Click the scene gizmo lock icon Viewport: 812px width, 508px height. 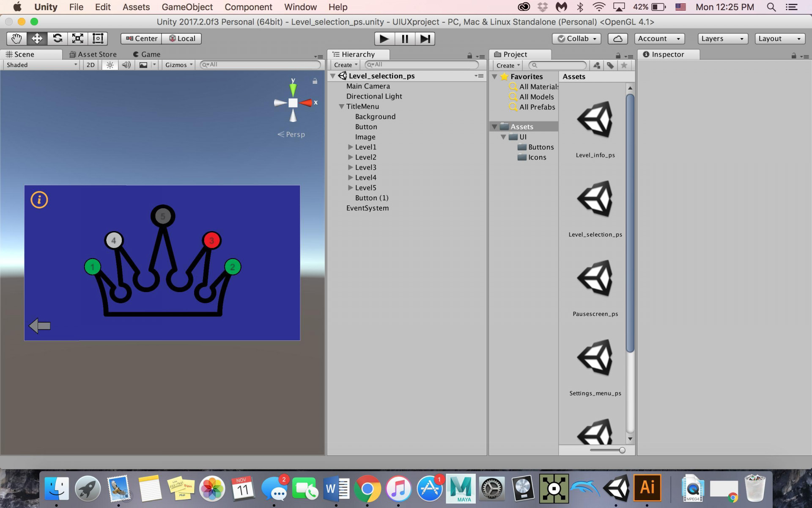click(x=315, y=81)
